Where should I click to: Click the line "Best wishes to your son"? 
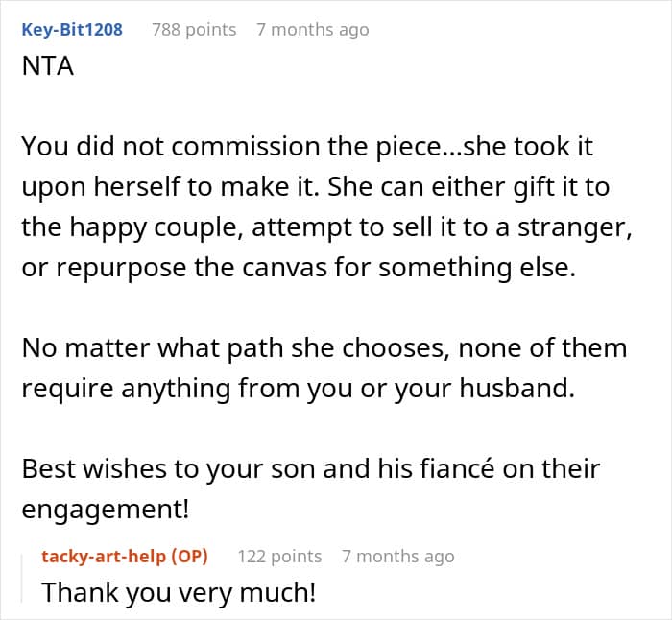(311, 468)
